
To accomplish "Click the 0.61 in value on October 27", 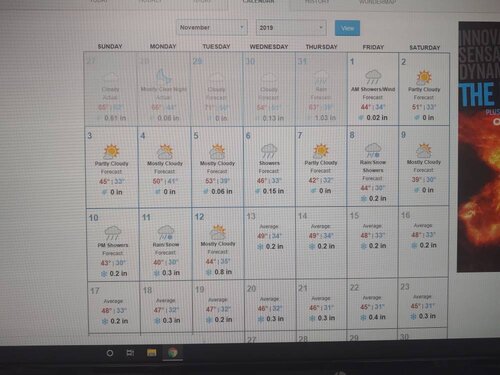I will (115, 118).
